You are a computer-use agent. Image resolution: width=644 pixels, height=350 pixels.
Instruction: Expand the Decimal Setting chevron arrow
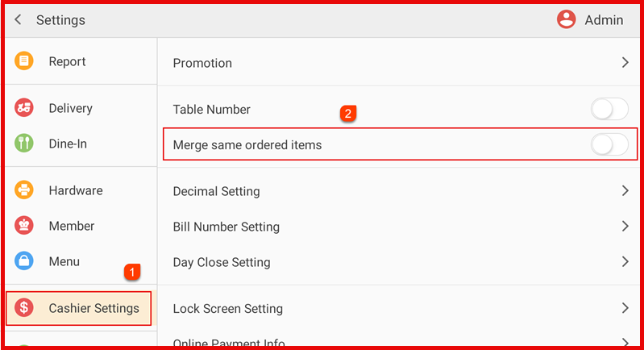point(625,191)
